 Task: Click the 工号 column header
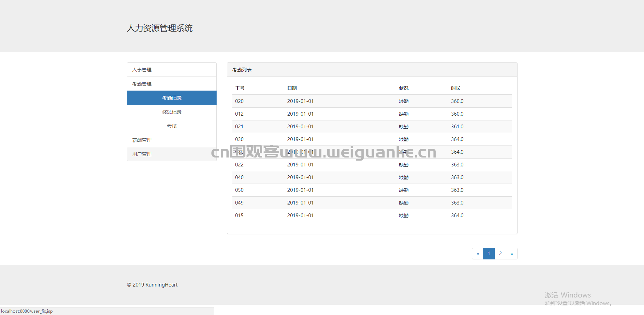[x=240, y=88]
